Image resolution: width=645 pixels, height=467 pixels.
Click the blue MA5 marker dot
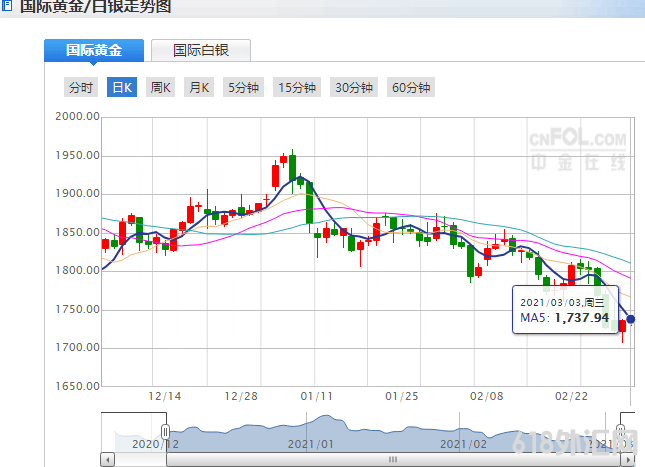coord(631,320)
